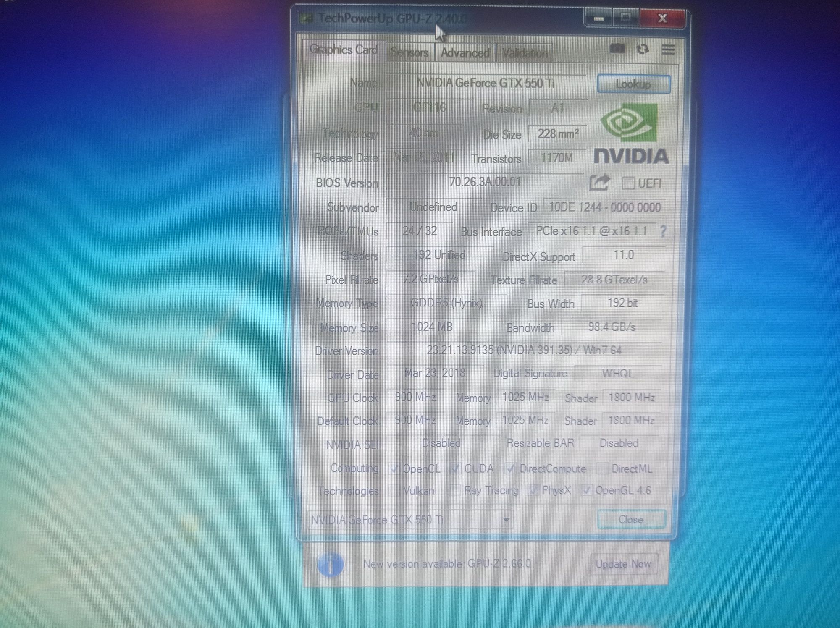Switch to the Sensors tab

pyautogui.click(x=409, y=53)
